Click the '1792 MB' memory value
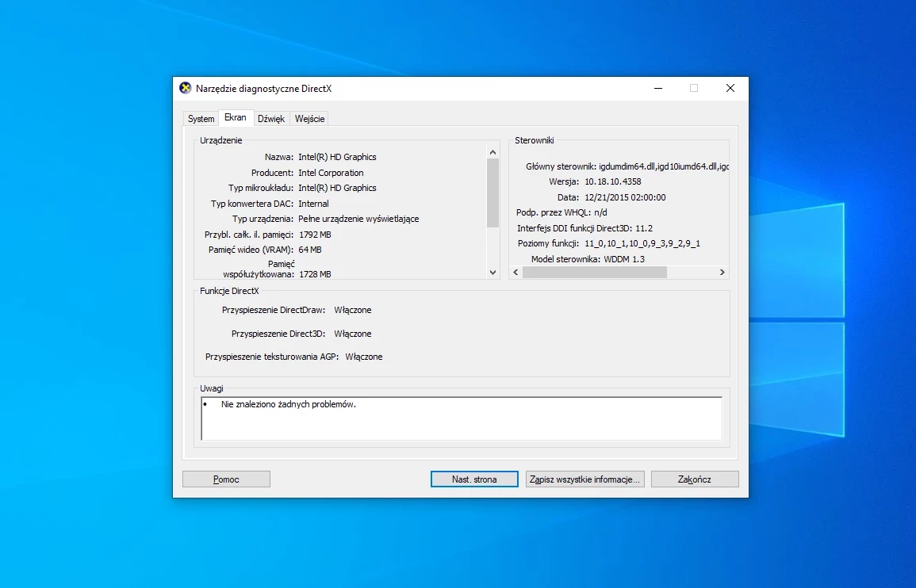This screenshot has width=916, height=588. (315, 235)
